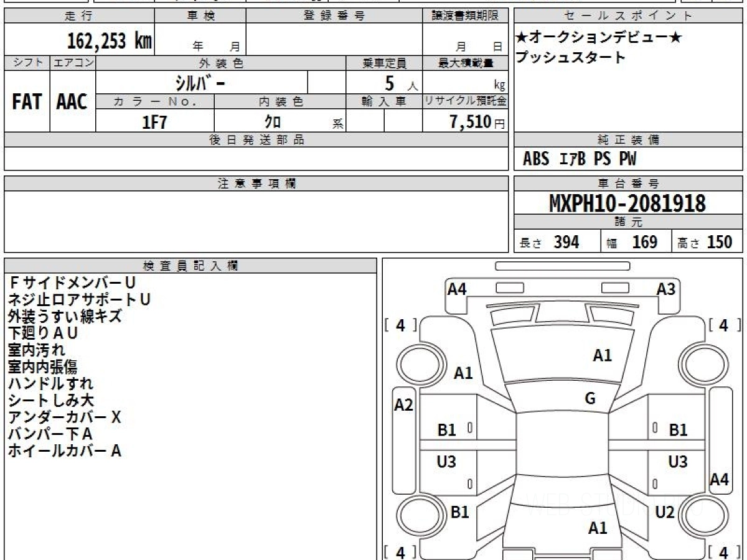Click the 走行 header cell

coord(79,16)
